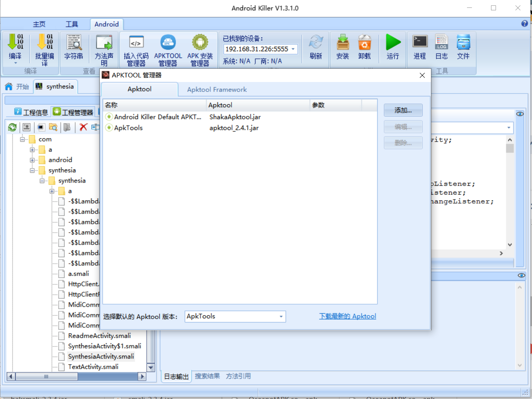Image resolution: width=532 pixels, height=399 pixels.
Task: Collapse the outer synthesia folder node
Action: [32, 171]
